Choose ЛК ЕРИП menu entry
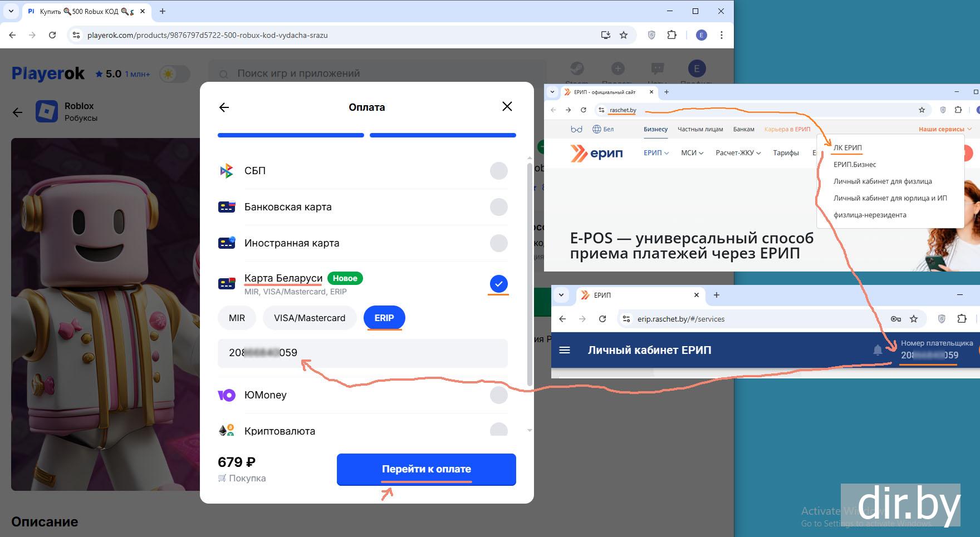 coord(847,147)
